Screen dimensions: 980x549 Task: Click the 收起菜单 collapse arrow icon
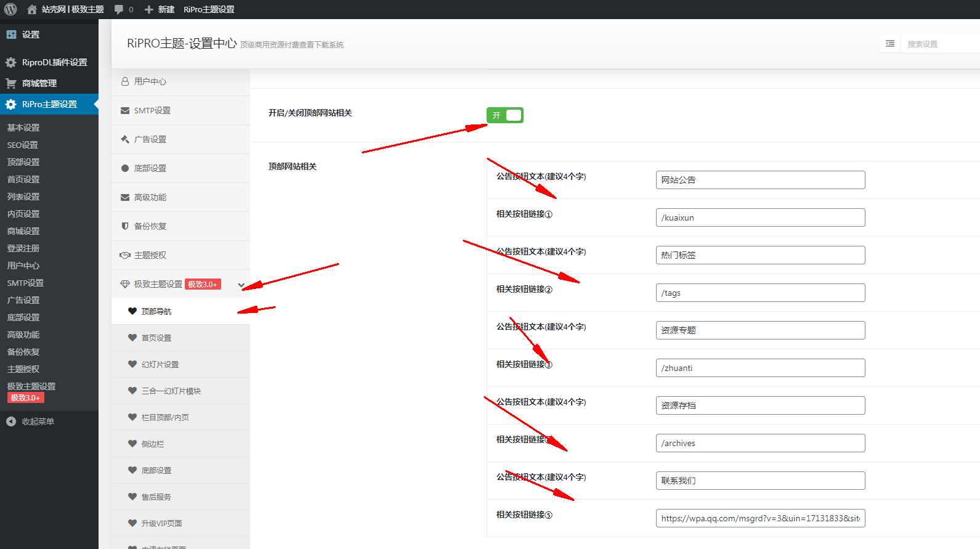[11, 421]
